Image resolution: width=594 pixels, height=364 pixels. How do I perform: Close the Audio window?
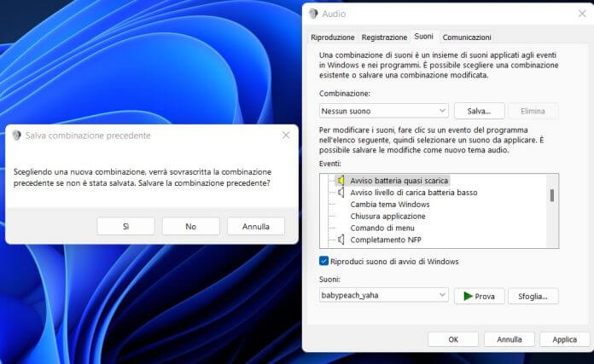(582, 14)
